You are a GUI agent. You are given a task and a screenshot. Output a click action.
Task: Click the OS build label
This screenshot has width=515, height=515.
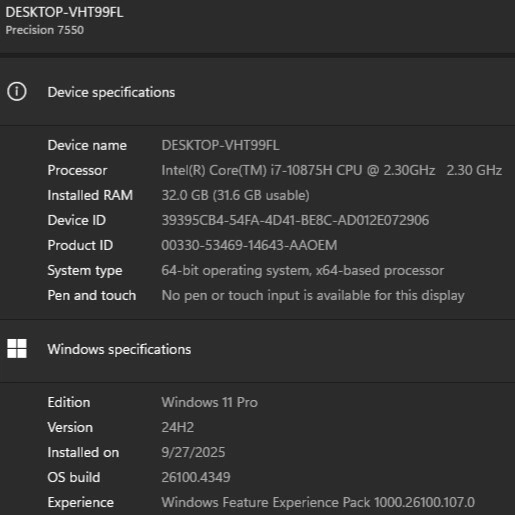coord(74,477)
